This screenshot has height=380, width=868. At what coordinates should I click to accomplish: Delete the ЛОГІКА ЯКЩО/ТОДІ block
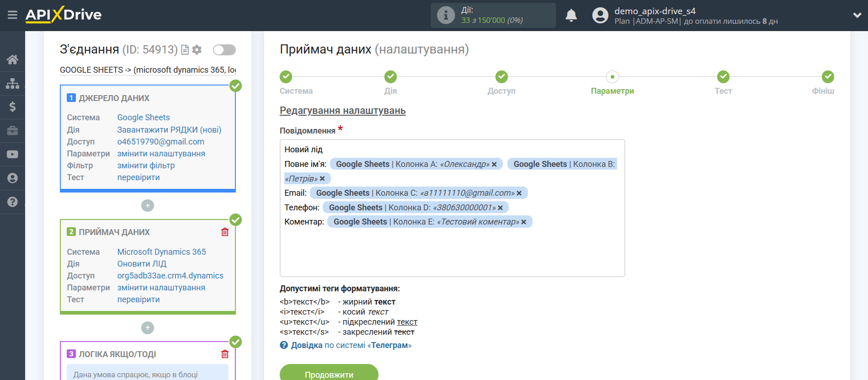(x=225, y=354)
